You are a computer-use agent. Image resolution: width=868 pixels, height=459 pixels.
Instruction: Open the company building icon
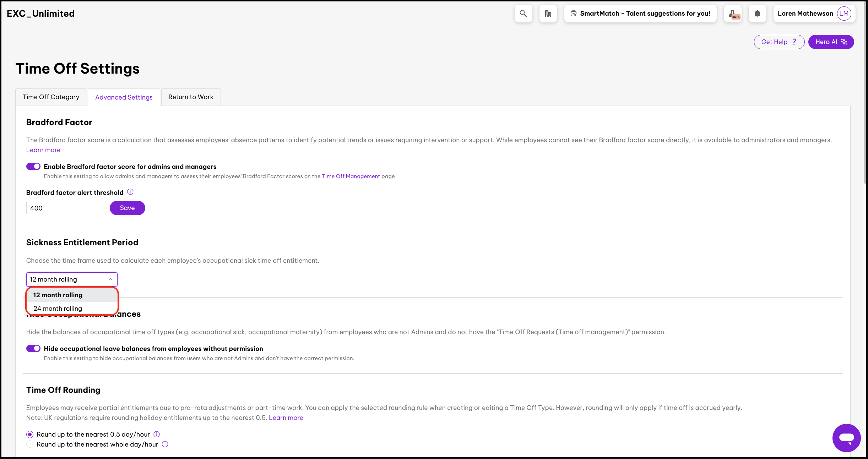548,14
